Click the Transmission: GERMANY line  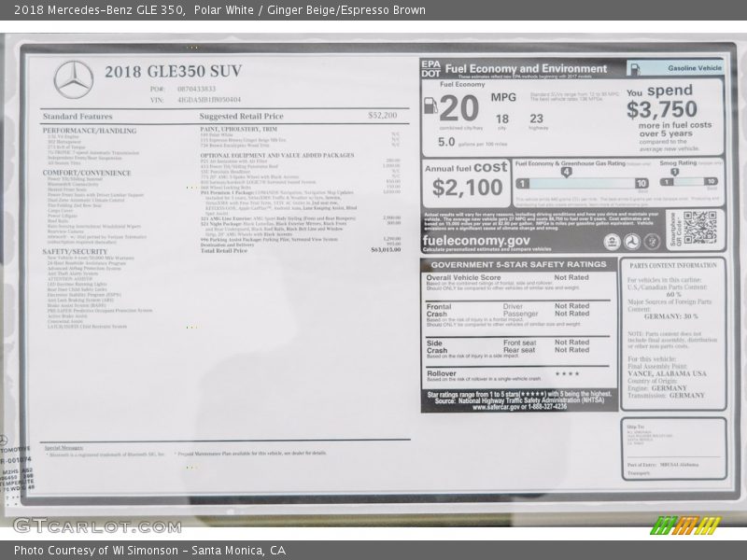click(666, 395)
